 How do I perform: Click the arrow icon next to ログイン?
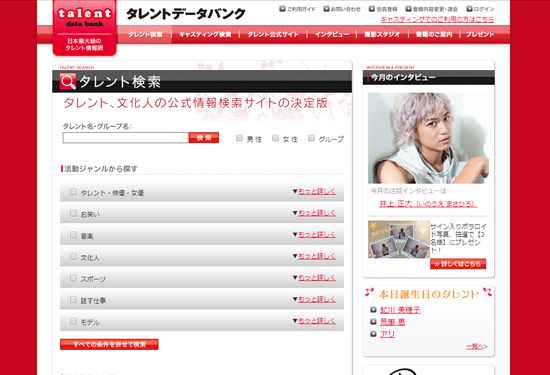(469, 9)
